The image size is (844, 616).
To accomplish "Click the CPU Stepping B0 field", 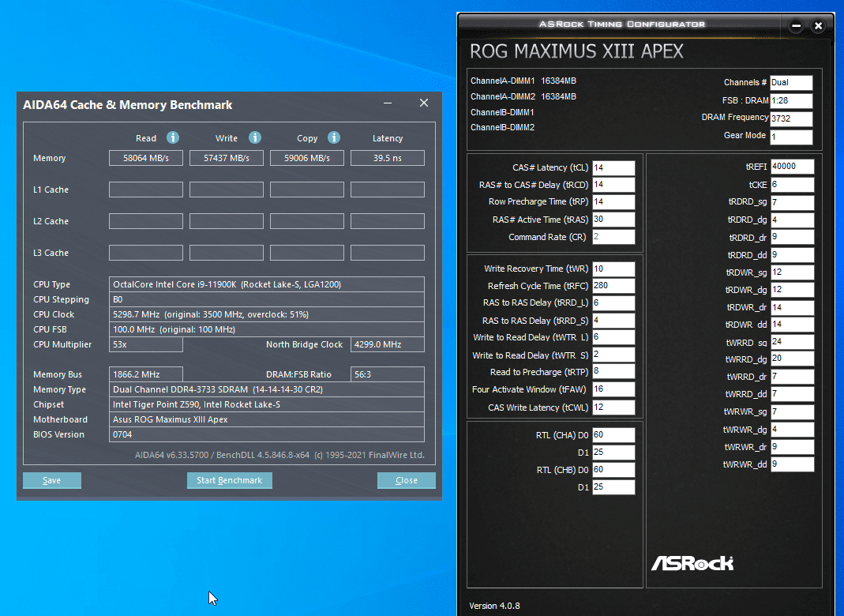I will [266, 299].
